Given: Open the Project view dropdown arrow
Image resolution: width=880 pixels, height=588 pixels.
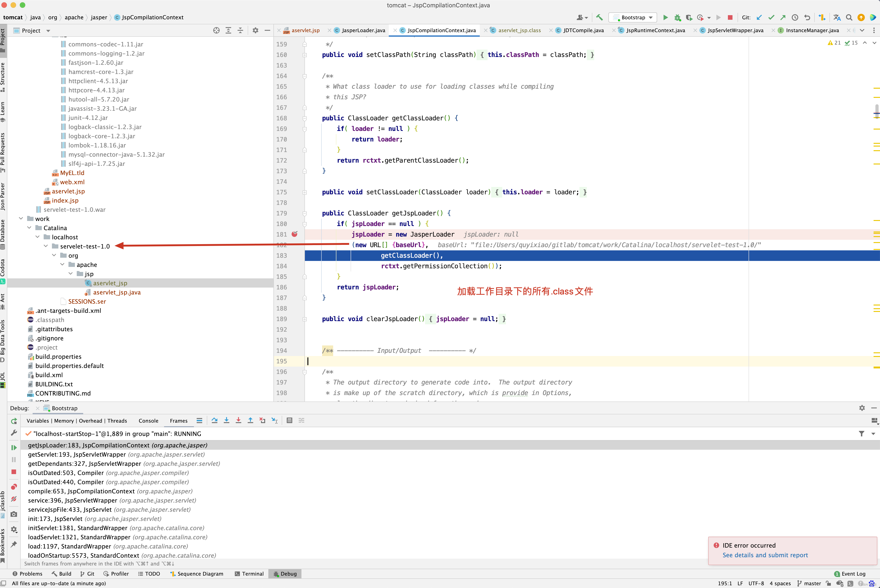Looking at the screenshot, I should 48,31.
